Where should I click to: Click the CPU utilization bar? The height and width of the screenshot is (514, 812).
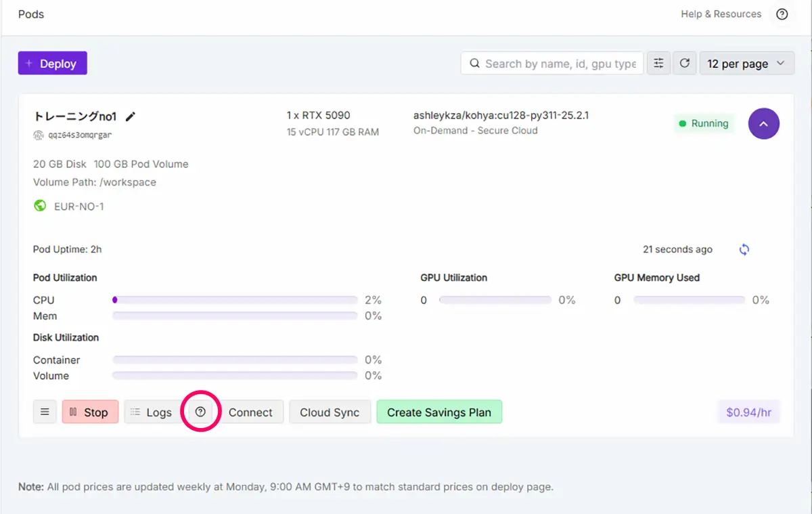pos(235,299)
